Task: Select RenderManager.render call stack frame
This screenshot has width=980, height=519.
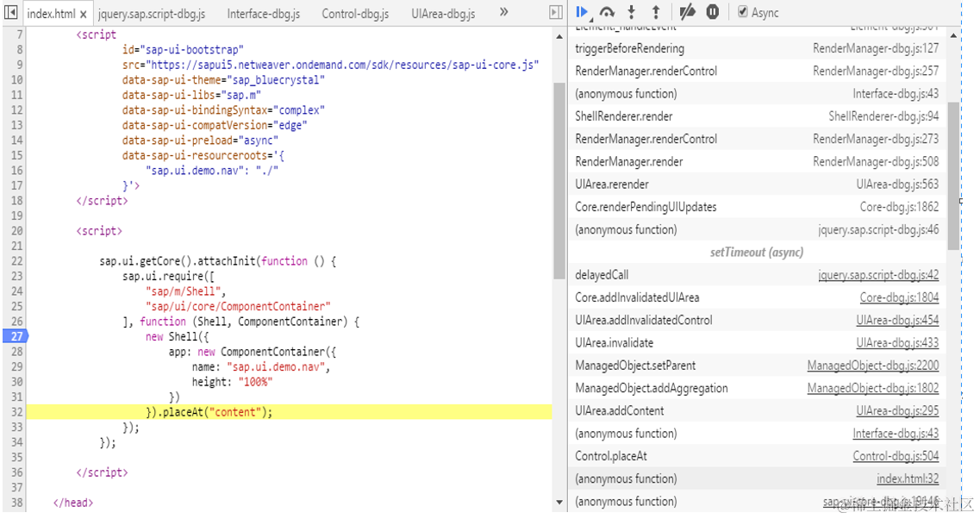Action: tap(757, 161)
